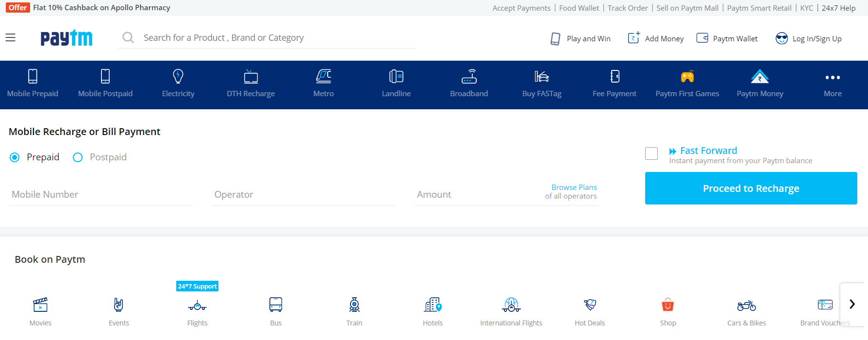Open the Operator dropdown field
Screen dimensions: 868x340
tap(303, 194)
